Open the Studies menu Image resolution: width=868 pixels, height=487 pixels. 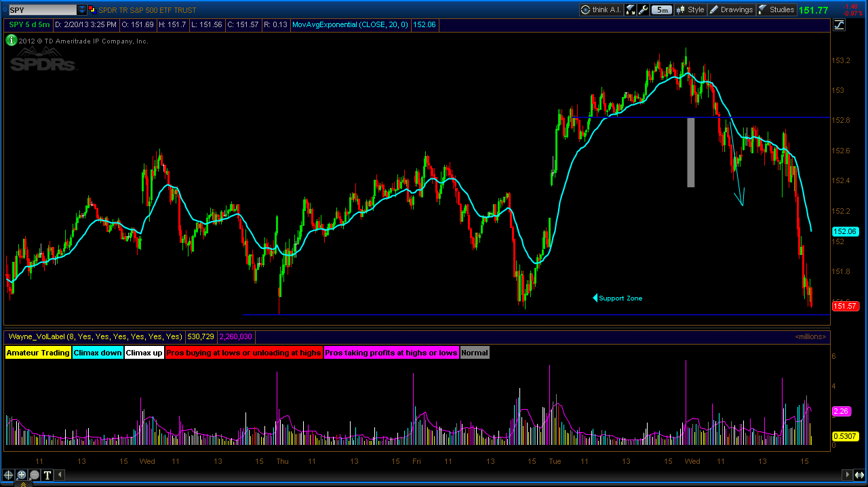[776, 9]
